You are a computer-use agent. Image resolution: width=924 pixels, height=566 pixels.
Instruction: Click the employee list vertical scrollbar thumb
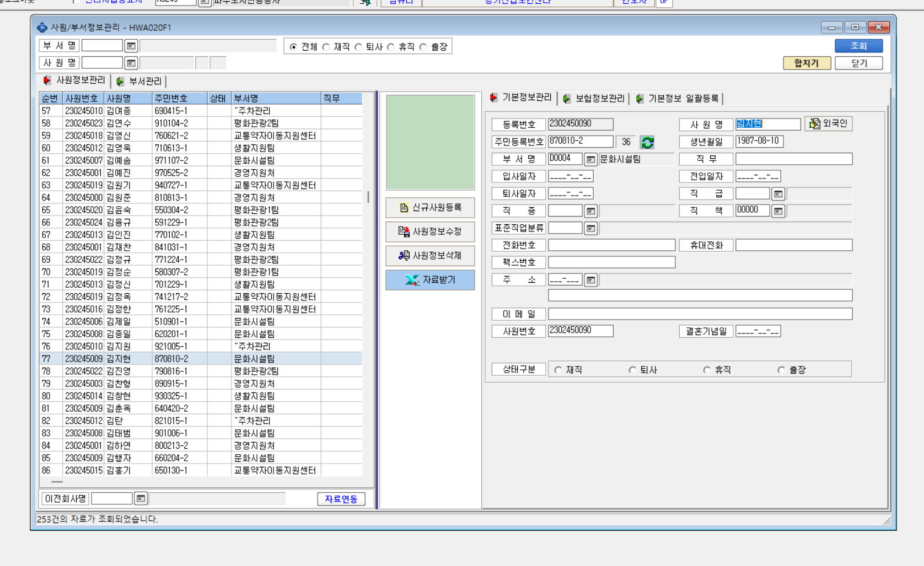coord(368,197)
